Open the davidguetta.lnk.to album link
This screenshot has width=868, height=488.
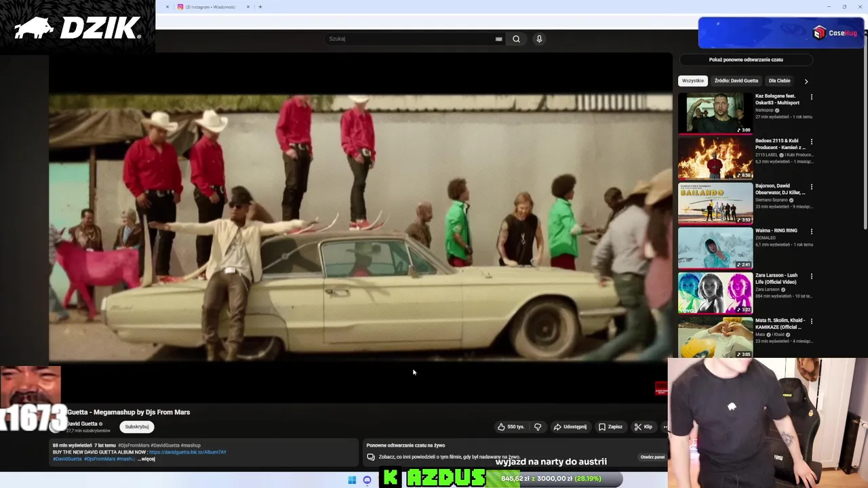[x=187, y=452]
